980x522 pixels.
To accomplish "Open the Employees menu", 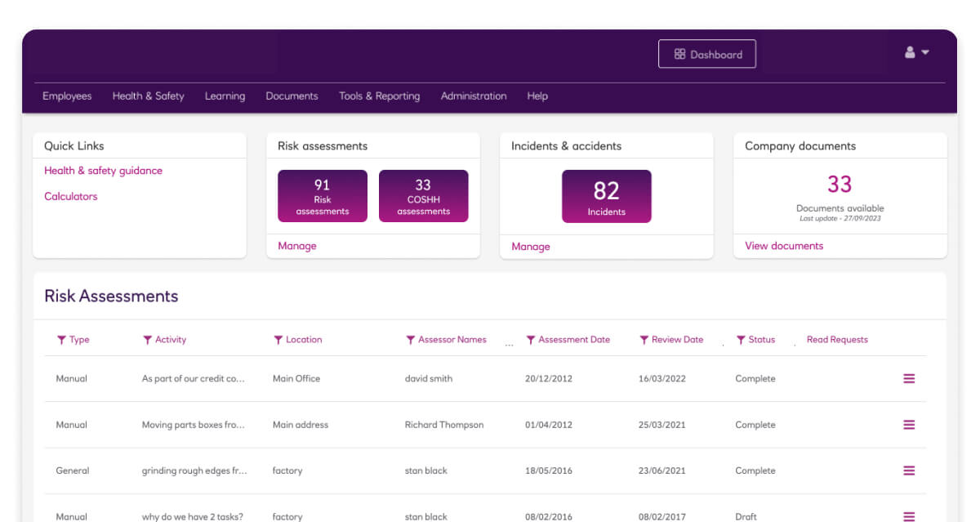I will pyautogui.click(x=67, y=96).
